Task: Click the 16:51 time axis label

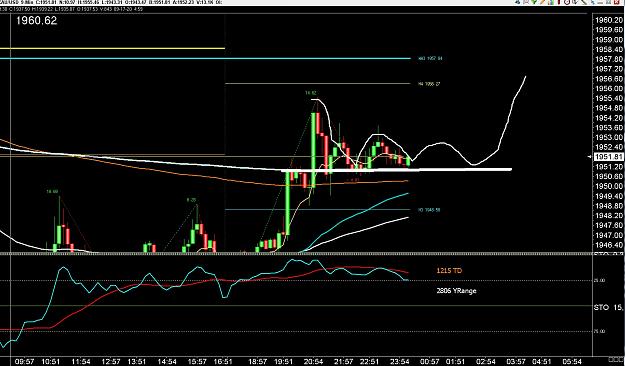Action: (x=223, y=361)
